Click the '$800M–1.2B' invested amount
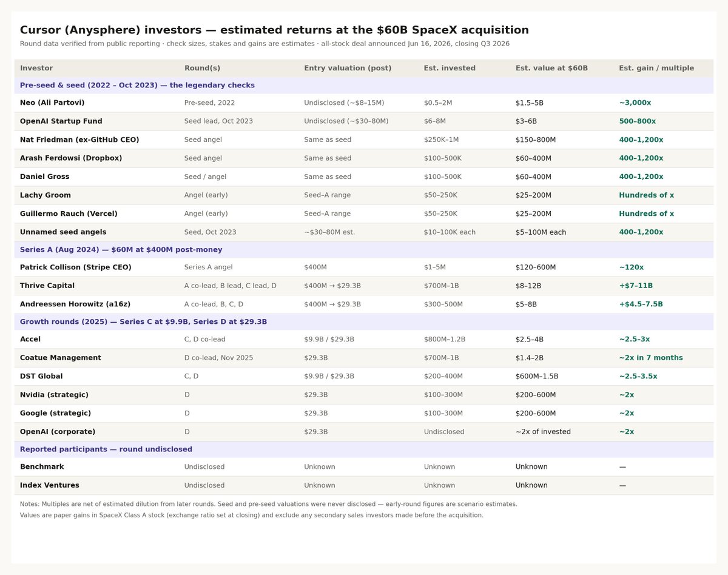The height and width of the screenshot is (575, 728). click(445, 340)
